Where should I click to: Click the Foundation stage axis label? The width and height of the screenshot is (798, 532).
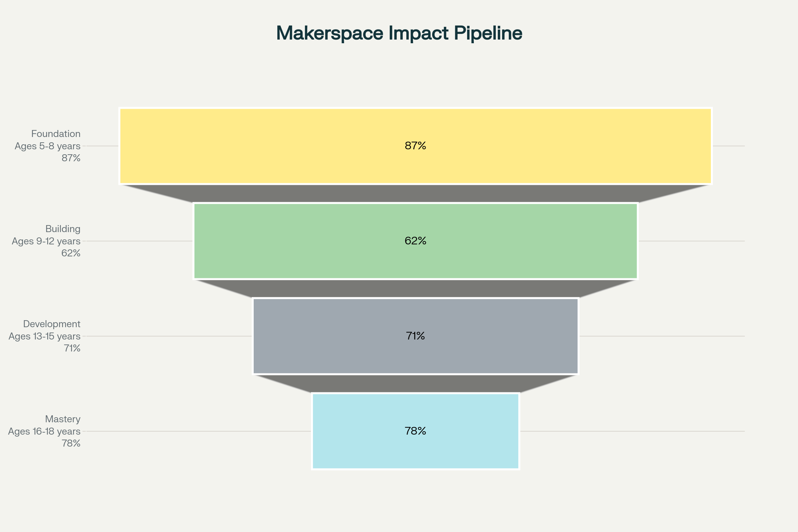pyautogui.click(x=56, y=134)
